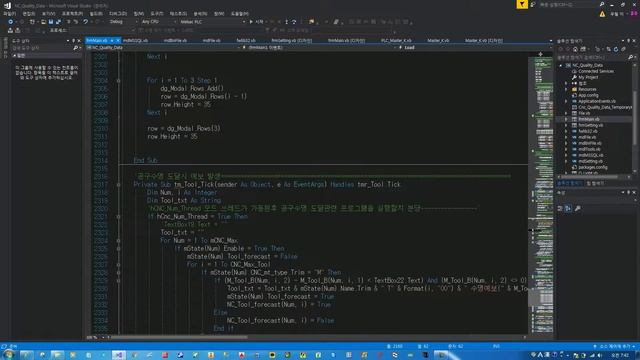Screen dimensions: 640x360
Task: Open the Melsec PLC startup project dropdown
Action: 212,22
